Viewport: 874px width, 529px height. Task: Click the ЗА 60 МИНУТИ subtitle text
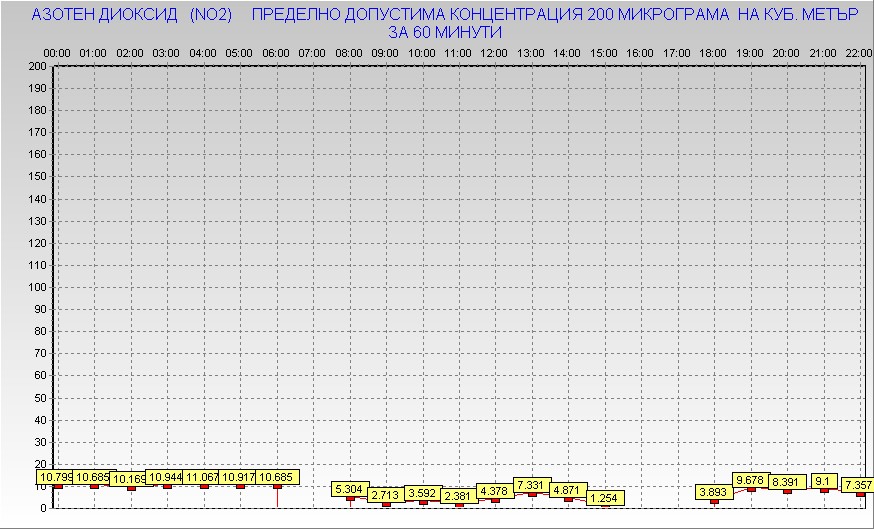point(444,32)
